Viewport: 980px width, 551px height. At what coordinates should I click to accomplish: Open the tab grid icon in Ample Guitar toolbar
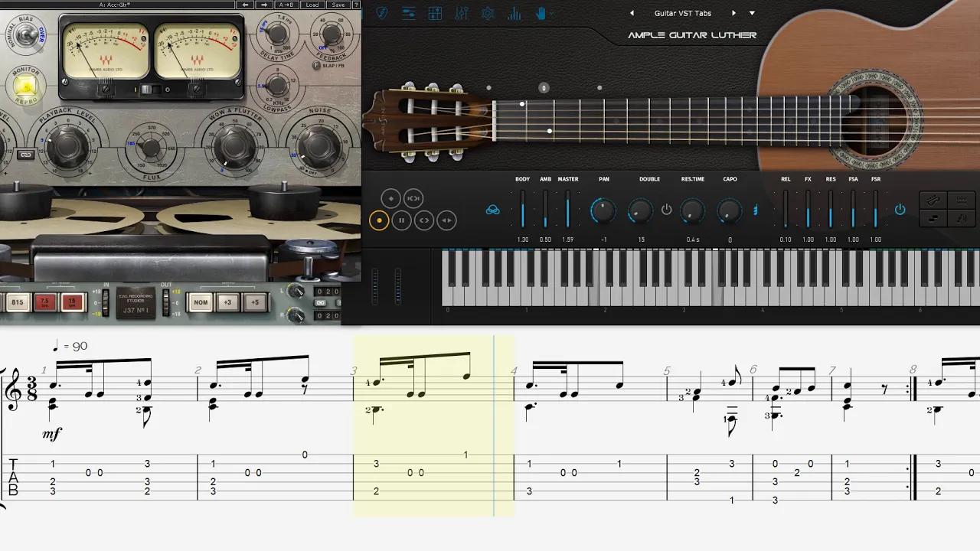pos(435,13)
